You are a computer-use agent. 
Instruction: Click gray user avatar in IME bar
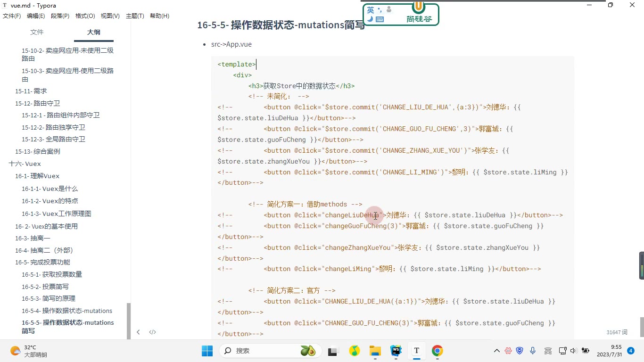389,9
